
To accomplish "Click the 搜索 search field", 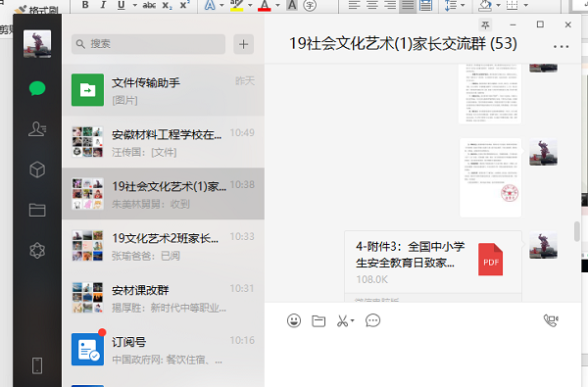I will [148, 44].
